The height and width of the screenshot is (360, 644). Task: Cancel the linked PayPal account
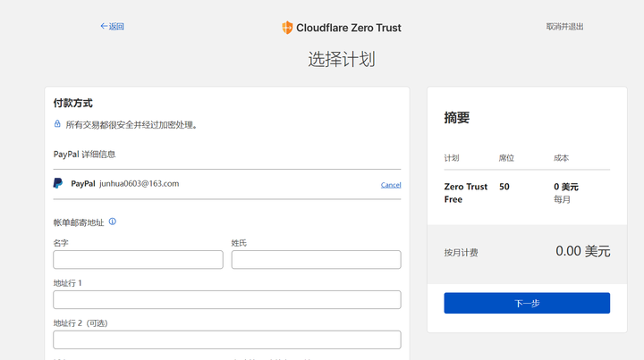pos(391,185)
